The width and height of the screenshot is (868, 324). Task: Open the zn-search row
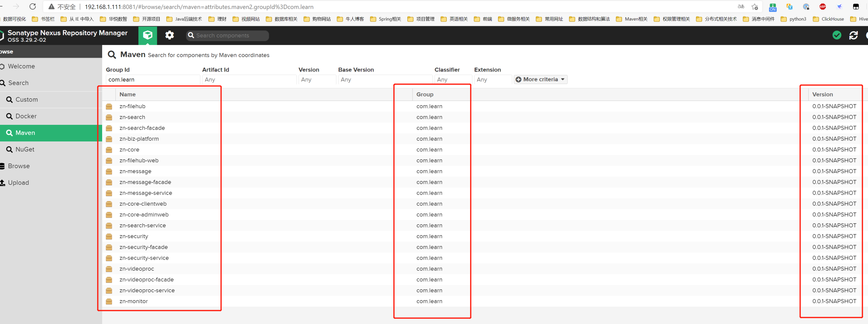tap(485, 117)
